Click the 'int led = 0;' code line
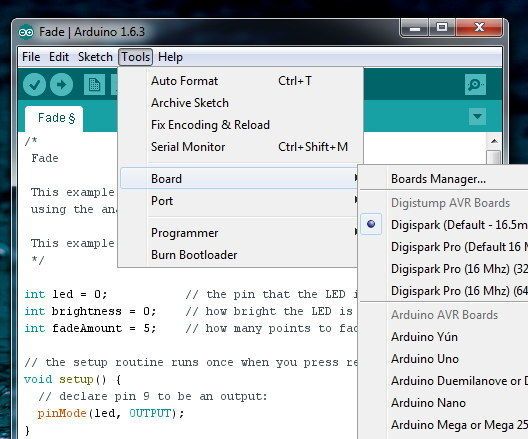 [x=66, y=295]
